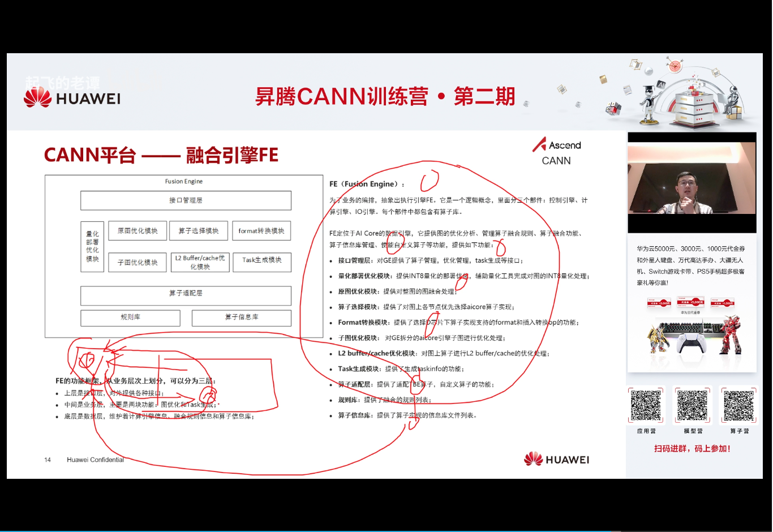The height and width of the screenshot is (532, 773).
Task: Click the Huawei logo in the top-left corner
Action: click(x=72, y=97)
